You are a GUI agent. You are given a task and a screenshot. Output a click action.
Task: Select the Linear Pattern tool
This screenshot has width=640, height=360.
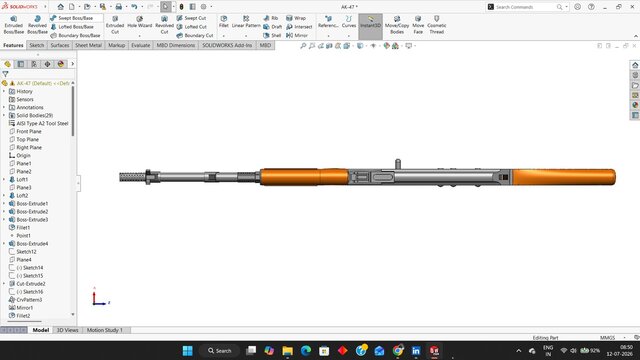pyautogui.click(x=246, y=22)
